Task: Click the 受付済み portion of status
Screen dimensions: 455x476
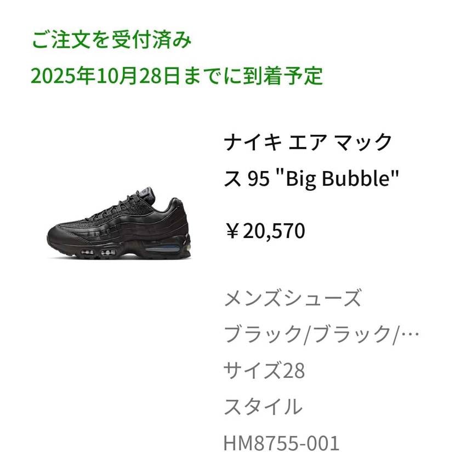Action: tap(151, 39)
